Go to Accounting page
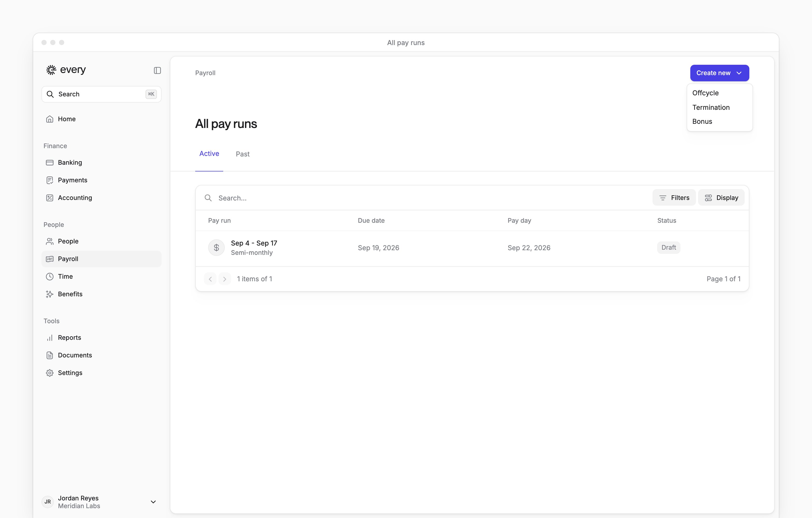The image size is (812, 518). [102, 198]
